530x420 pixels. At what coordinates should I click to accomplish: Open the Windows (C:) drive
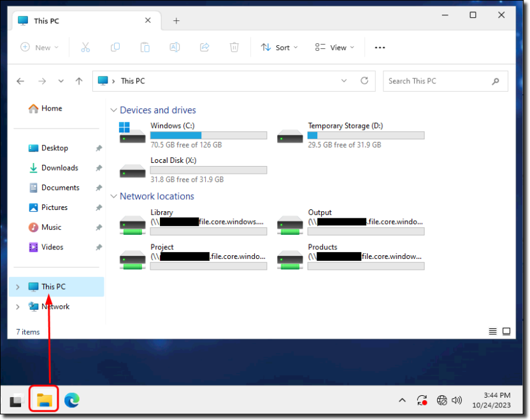[x=172, y=125]
